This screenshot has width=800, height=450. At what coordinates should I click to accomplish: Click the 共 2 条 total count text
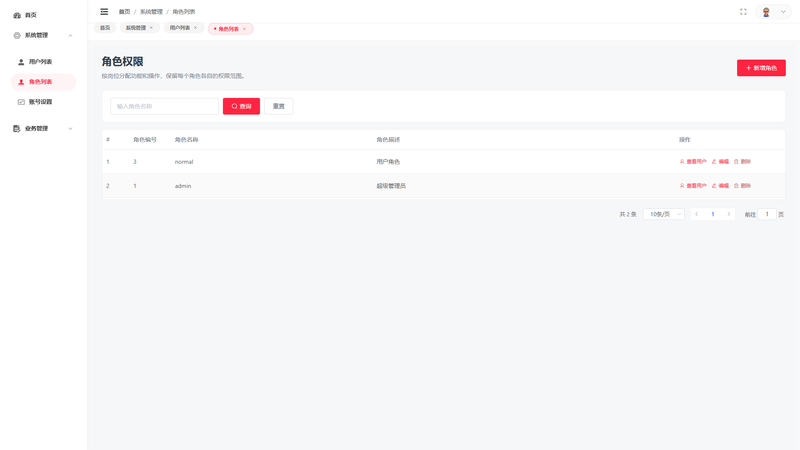[628, 214]
